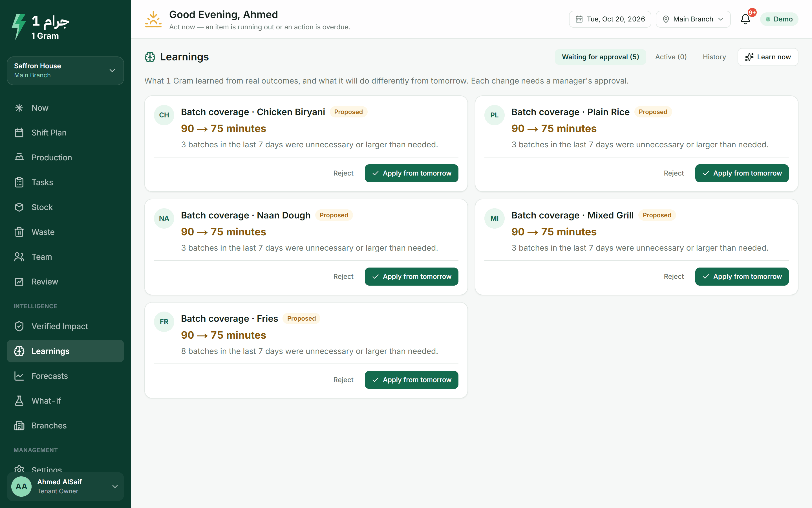The image size is (812, 508).
Task: Reject the Mixed Grill proposal
Action: (673, 277)
